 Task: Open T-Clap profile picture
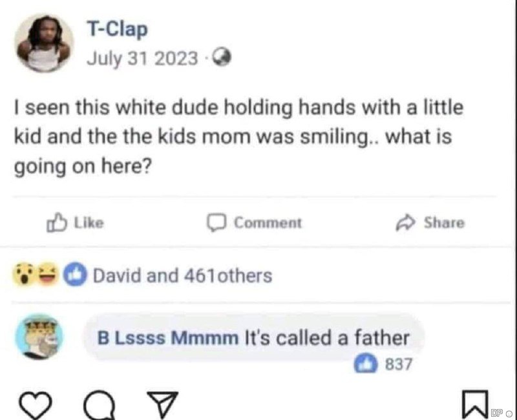click(x=44, y=43)
